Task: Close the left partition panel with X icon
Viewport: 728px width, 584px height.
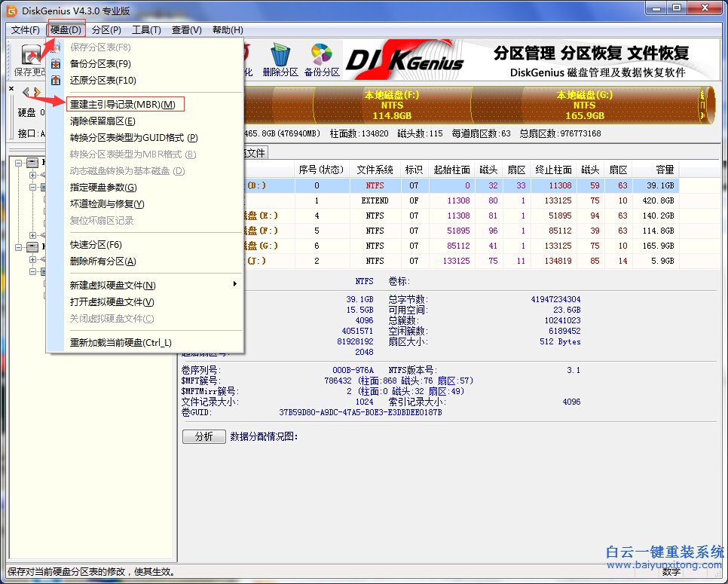Action: point(10,89)
